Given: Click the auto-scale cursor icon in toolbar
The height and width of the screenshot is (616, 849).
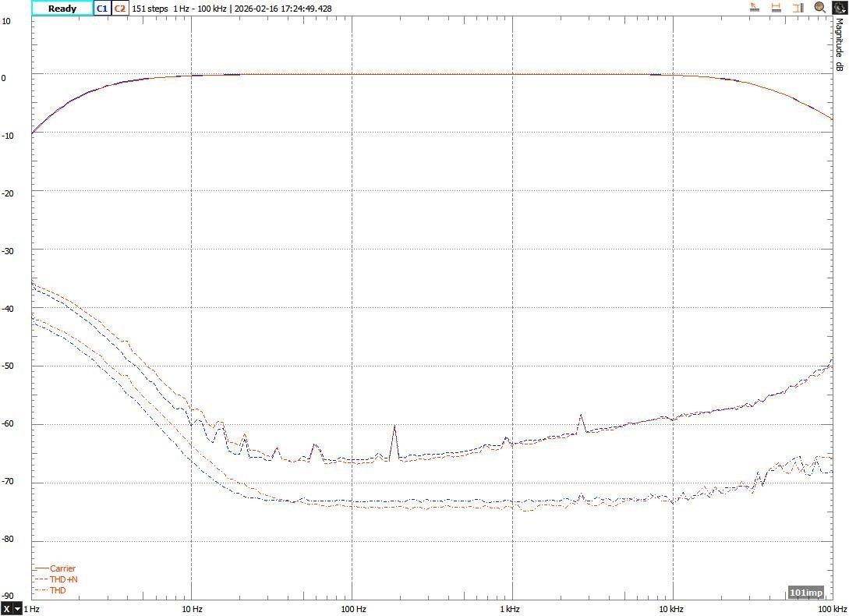Looking at the screenshot, I should click(x=755, y=8).
